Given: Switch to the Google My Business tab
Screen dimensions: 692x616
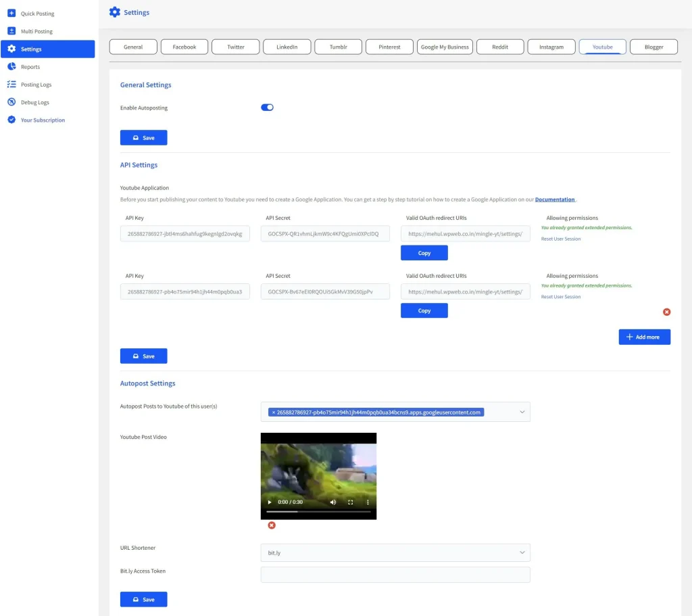Looking at the screenshot, I should click(444, 47).
